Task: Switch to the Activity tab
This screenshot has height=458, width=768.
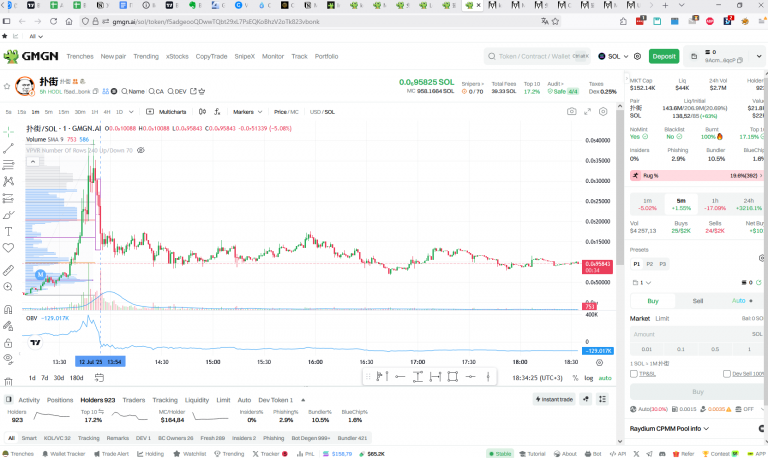Action: 29,400
